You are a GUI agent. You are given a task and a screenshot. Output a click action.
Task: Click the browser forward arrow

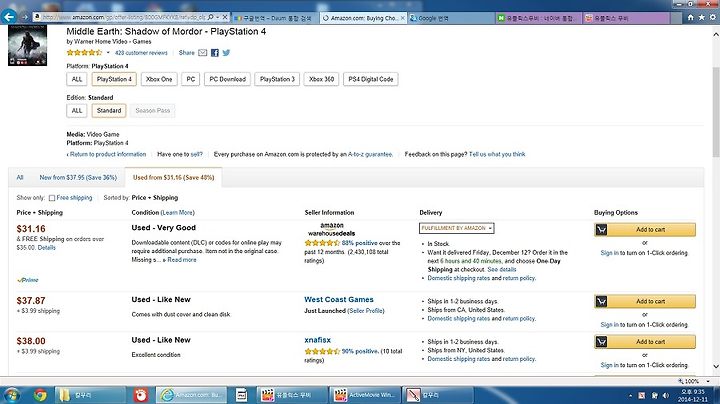[x=25, y=17]
